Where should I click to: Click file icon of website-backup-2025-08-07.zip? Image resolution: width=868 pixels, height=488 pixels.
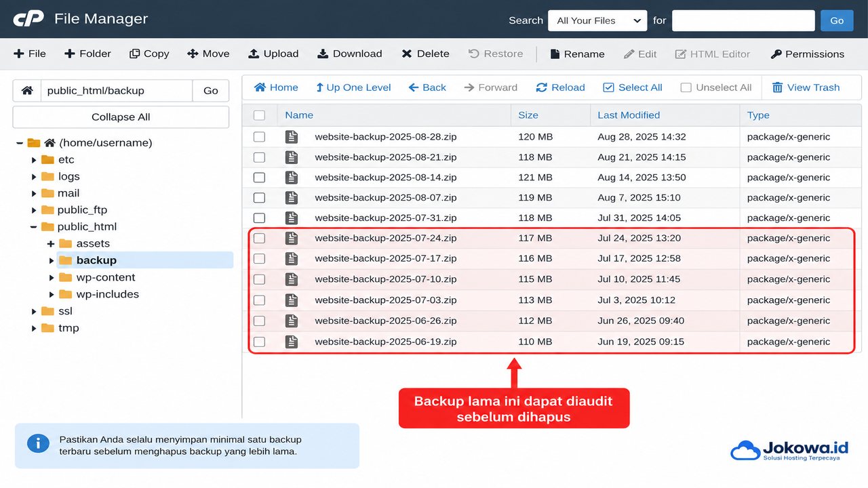pos(292,198)
